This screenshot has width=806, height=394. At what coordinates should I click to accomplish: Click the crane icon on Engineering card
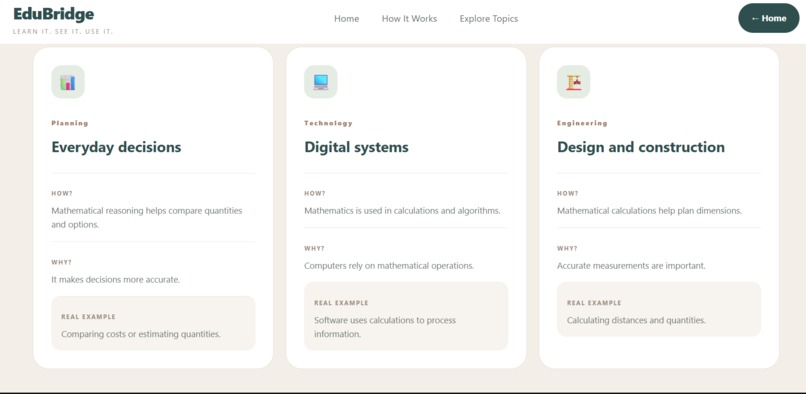point(574,82)
